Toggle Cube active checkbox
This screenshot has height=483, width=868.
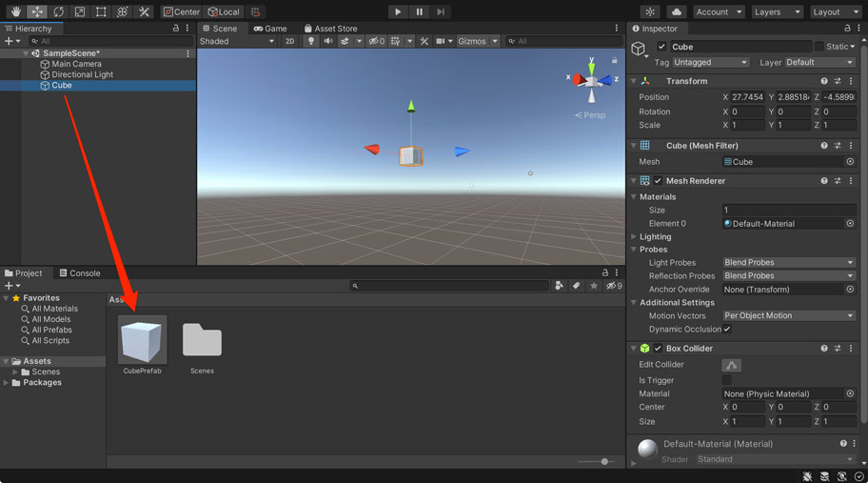click(661, 47)
